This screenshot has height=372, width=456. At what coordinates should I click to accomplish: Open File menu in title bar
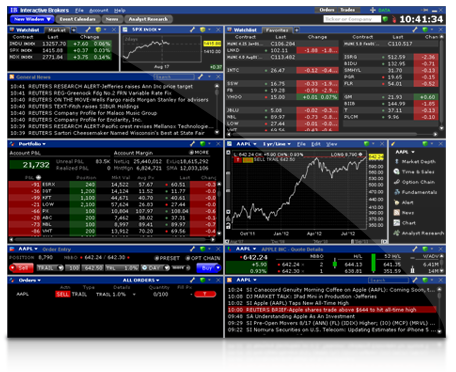(x=79, y=10)
